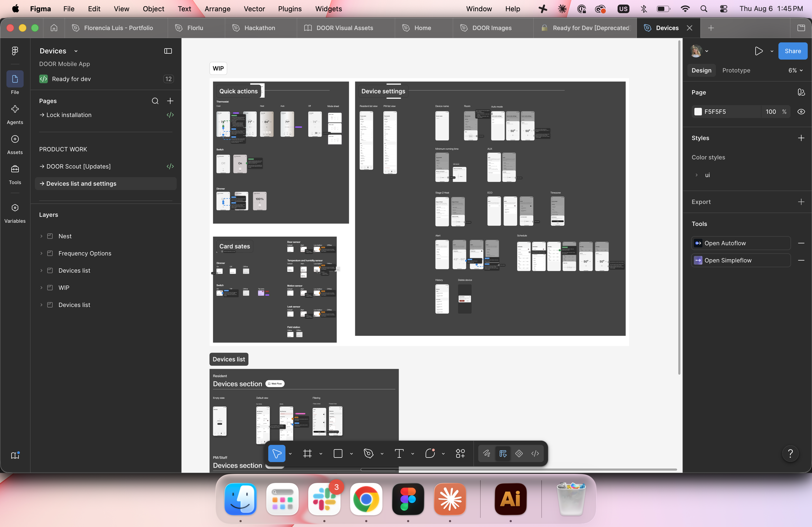This screenshot has height=527, width=812.
Task: Select the Rectangle shape tool
Action: [338, 453]
